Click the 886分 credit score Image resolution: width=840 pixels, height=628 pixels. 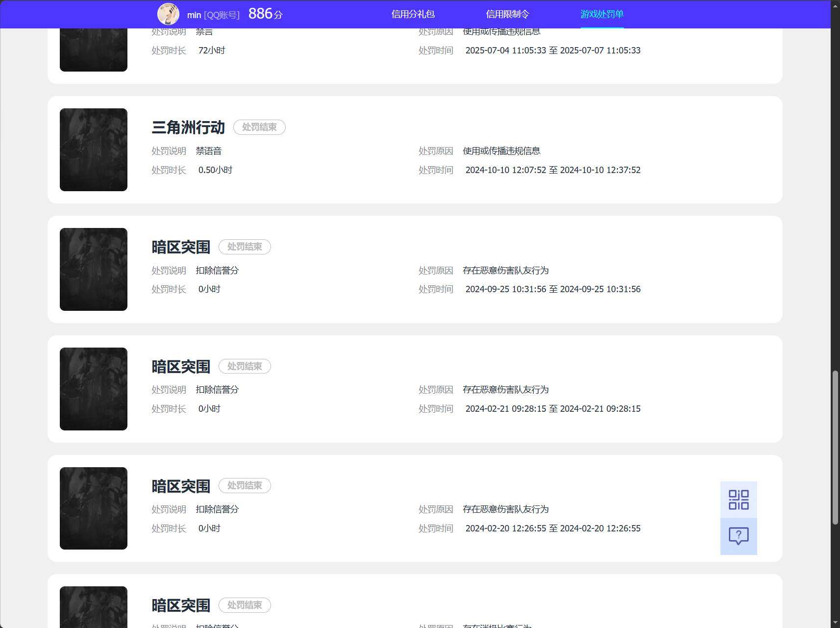coord(265,14)
